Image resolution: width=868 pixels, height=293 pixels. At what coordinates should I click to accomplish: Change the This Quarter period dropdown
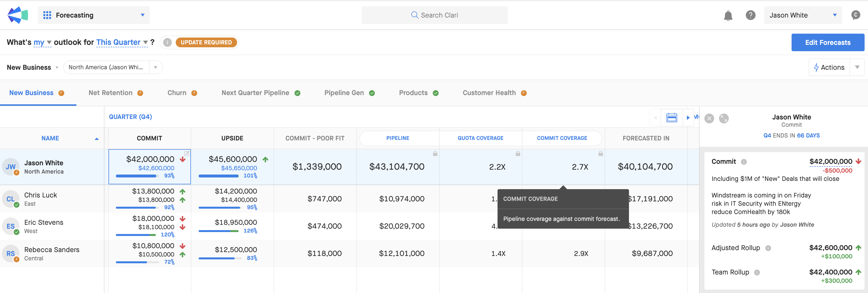point(122,42)
